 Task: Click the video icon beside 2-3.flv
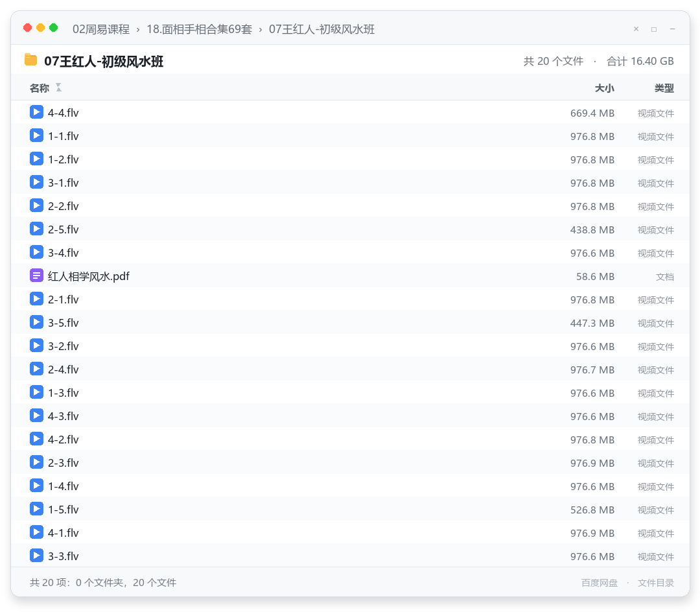pyautogui.click(x=36, y=462)
